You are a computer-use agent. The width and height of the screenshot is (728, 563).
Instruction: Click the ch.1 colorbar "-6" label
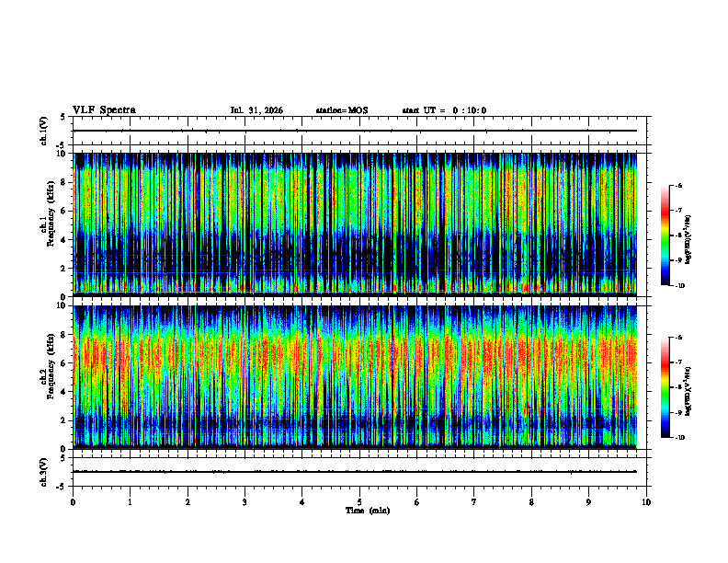[679, 185]
